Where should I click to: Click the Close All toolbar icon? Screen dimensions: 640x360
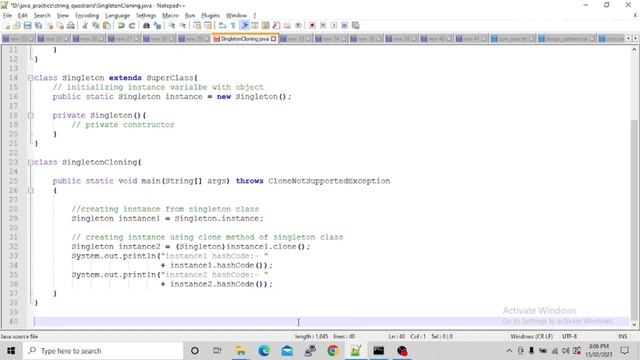[x=60, y=25]
